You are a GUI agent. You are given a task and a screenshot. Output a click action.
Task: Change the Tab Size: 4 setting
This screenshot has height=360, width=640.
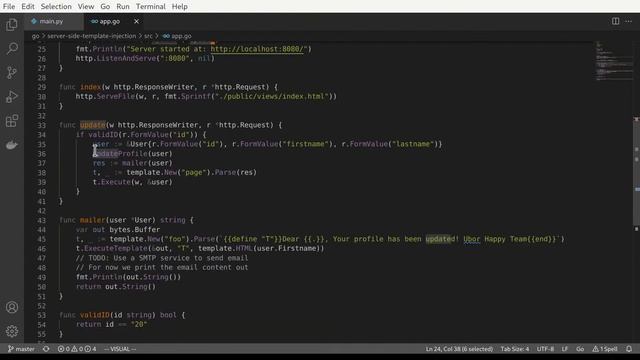(x=515, y=349)
